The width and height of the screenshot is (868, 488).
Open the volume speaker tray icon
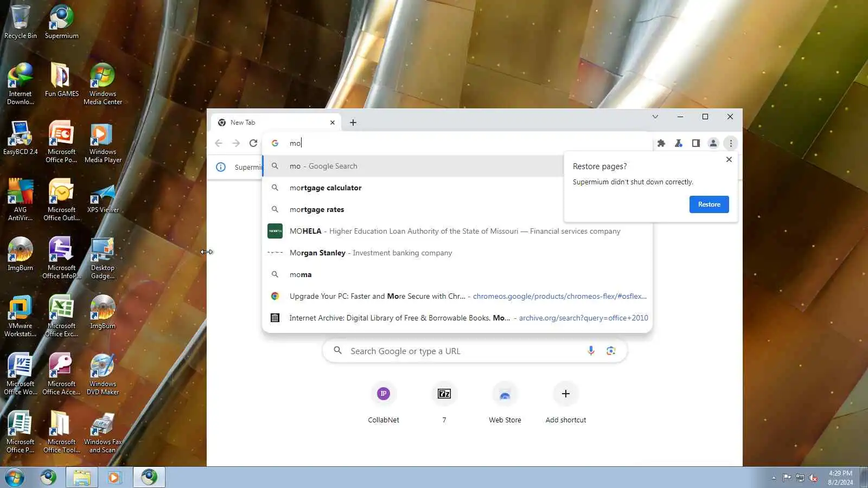[x=813, y=478]
